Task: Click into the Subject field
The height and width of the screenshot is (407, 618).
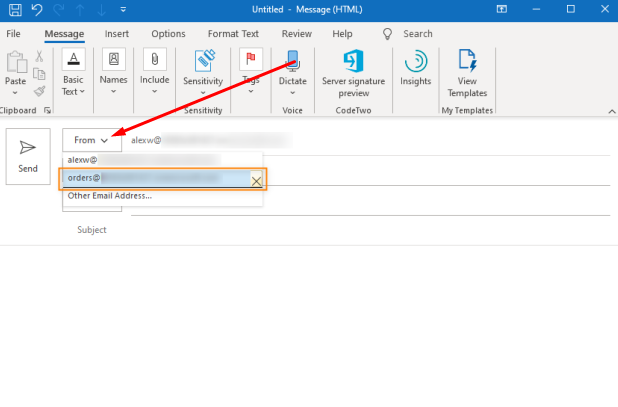Action: coord(370,230)
